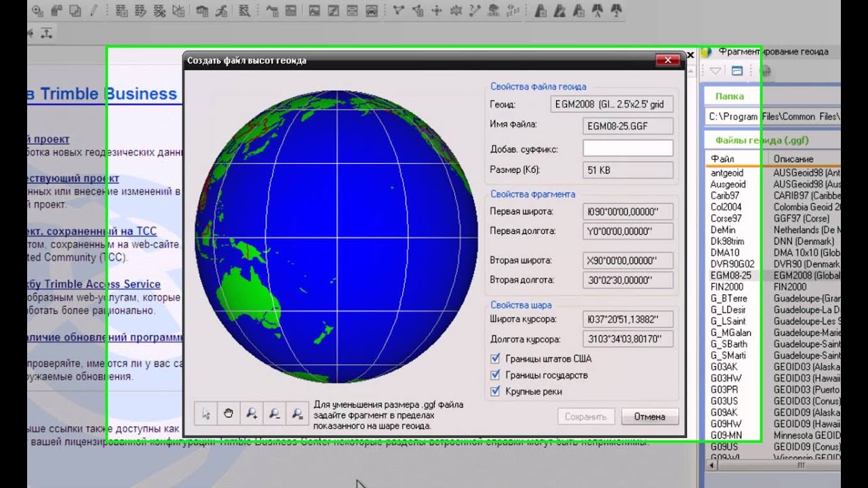Toggle the US state borders checkbox

(494, 359)
